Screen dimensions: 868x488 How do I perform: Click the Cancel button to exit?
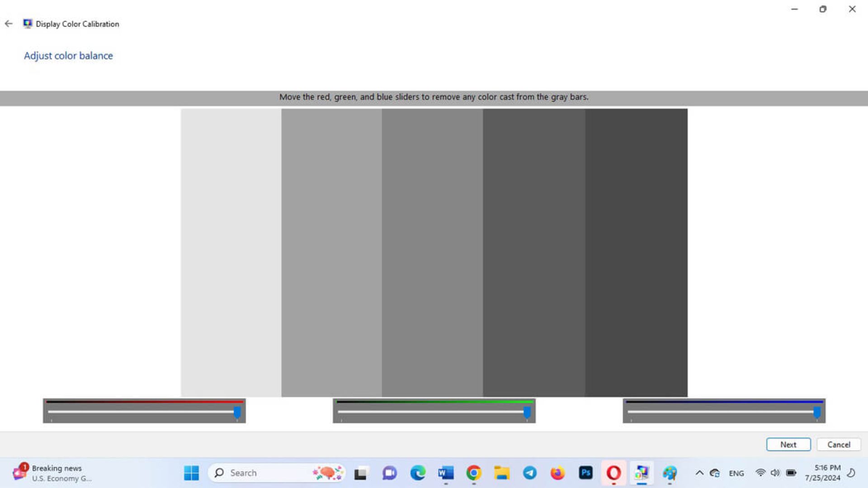839,444
